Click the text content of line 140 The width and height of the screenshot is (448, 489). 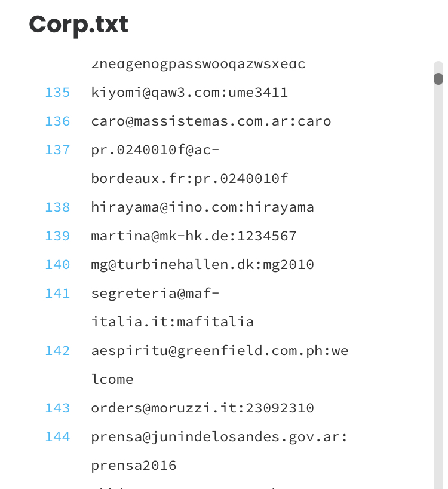(202, 265)
